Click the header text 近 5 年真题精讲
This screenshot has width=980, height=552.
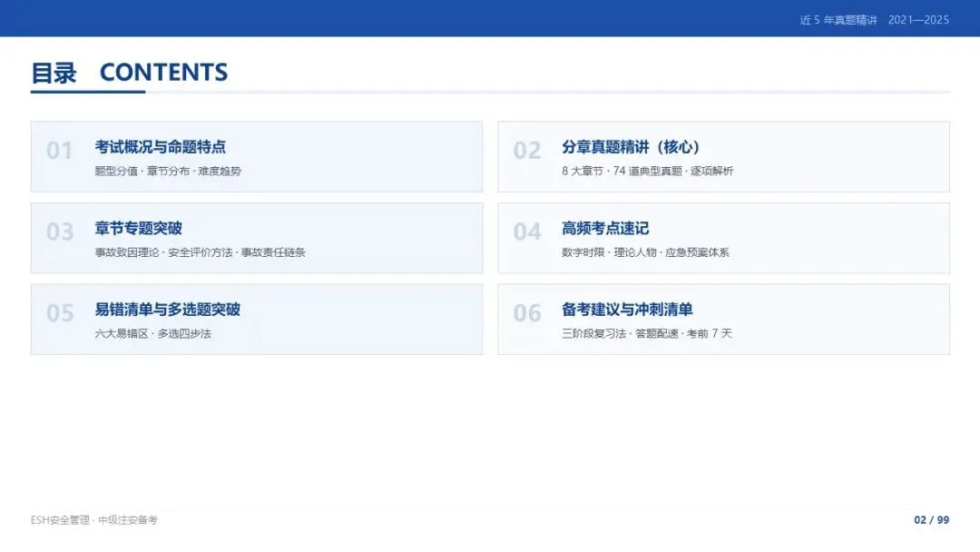[838, 20]
